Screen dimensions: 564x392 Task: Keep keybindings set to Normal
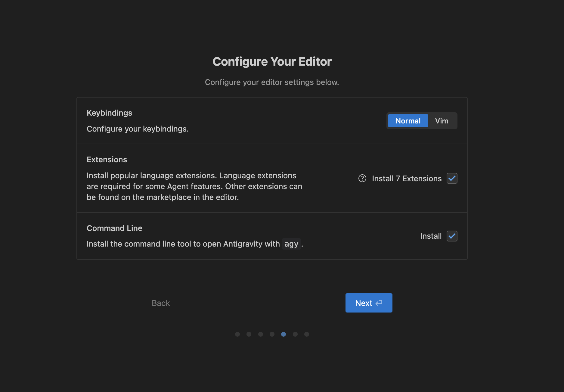pyautogui.click(x=408, y=121)
